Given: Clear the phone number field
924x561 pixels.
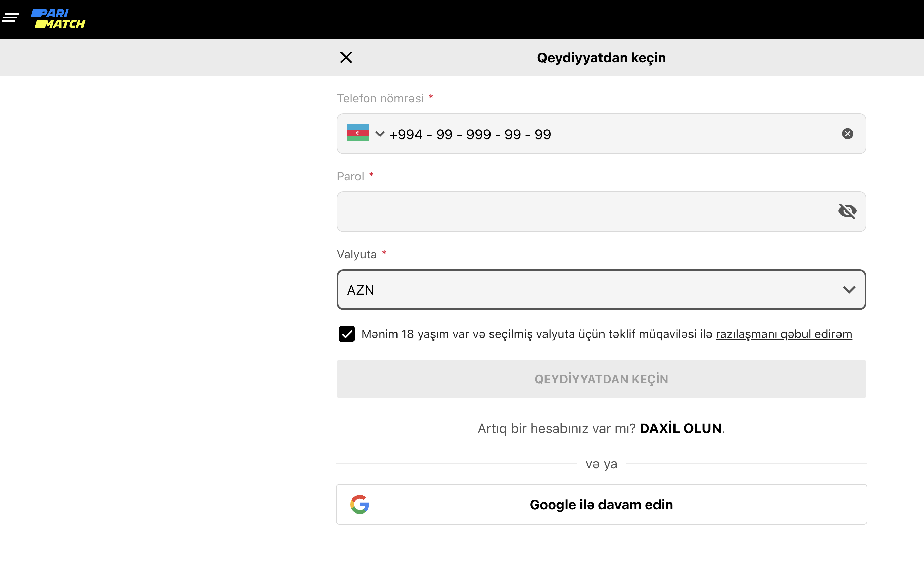Looking at the screenshot, I should tap(847, 134).
